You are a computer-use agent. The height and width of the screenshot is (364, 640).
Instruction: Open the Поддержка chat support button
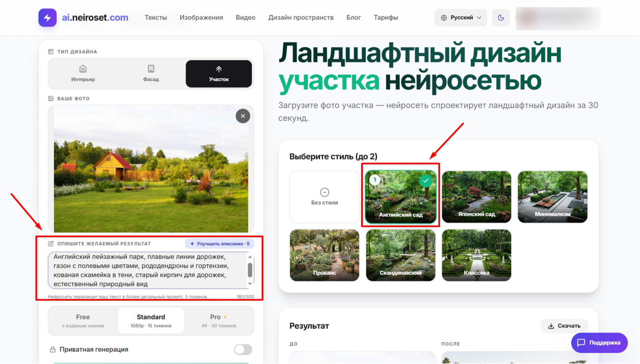click(x=599, y=342)
